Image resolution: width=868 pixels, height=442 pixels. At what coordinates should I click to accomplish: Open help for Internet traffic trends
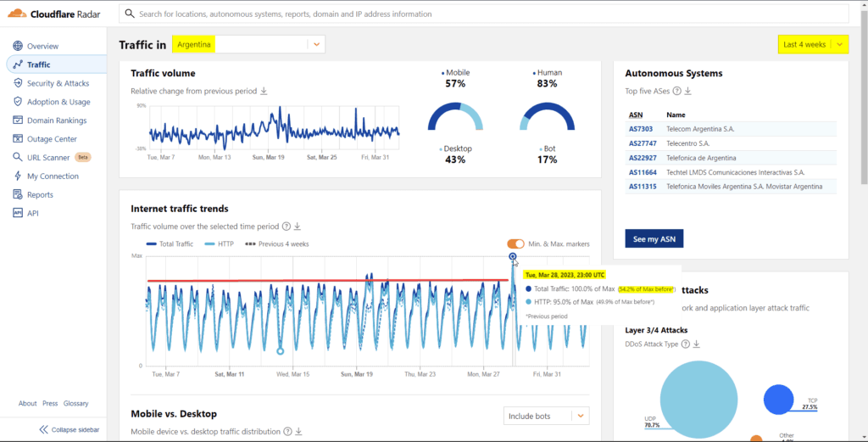click(286, 227)
